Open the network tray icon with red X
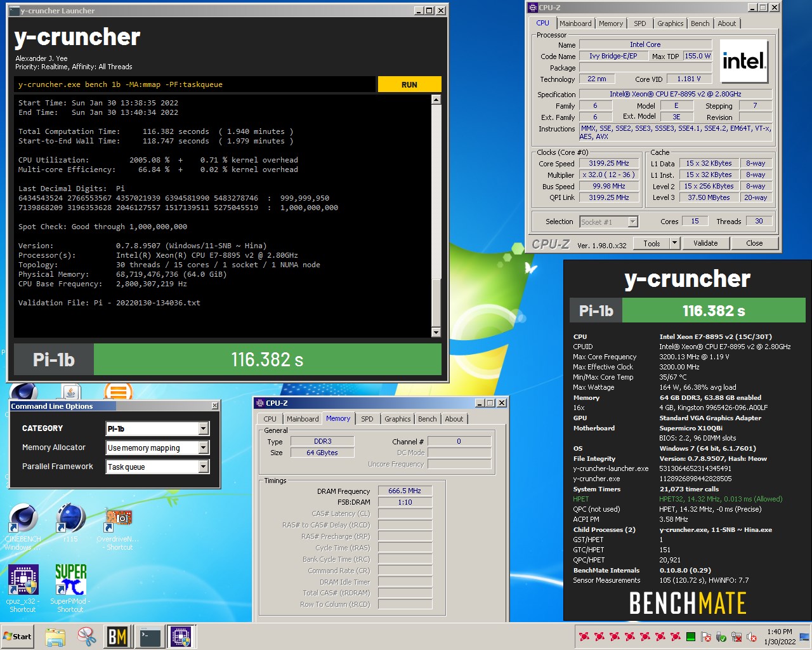The width and height of the screenshot is (812, 650). 737,637
